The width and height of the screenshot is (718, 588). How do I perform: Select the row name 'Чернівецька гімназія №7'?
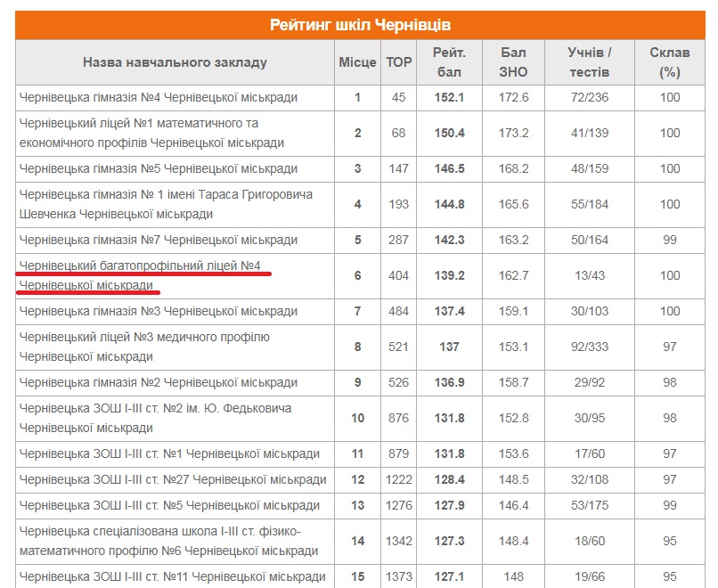(159, 241)
